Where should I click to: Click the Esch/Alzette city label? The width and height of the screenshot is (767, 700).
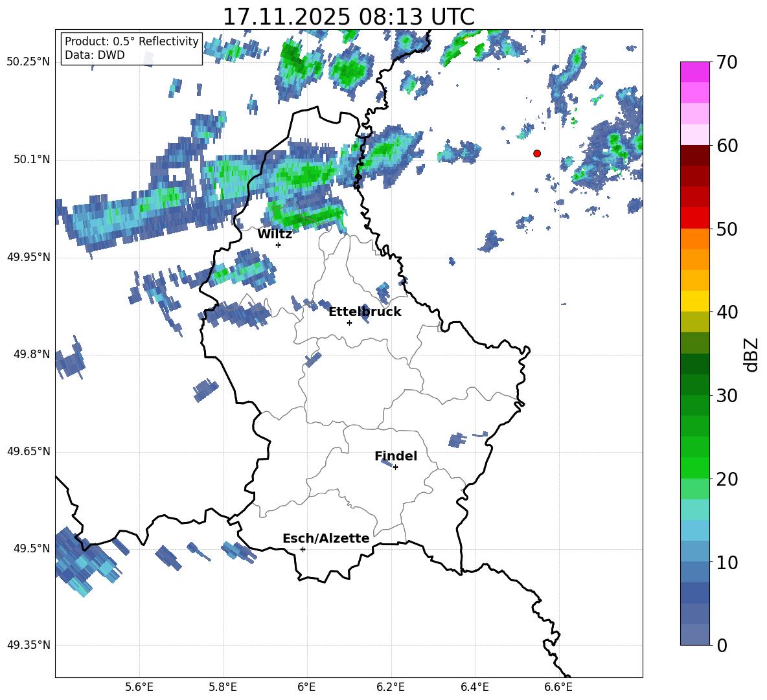tap(326, 539)
